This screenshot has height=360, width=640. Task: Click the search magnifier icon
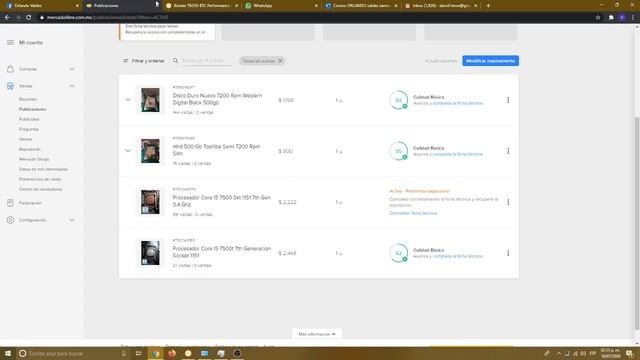coord(176,61)
